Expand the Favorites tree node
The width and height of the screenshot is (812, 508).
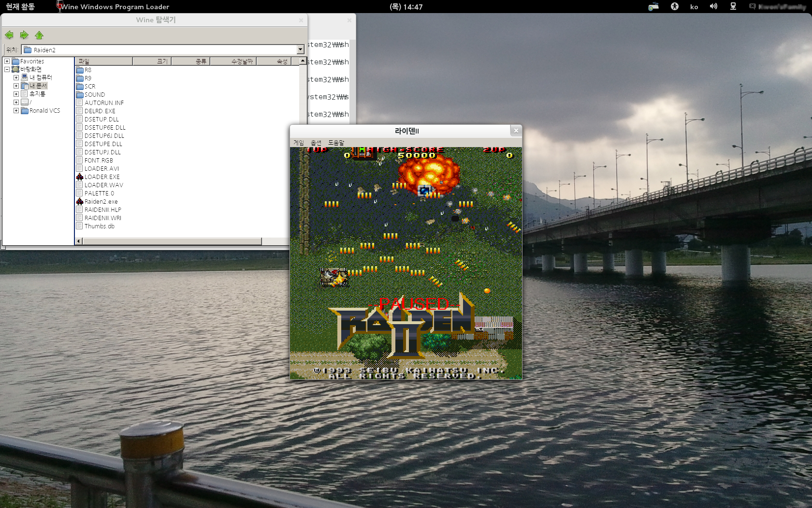(x=7, y=61)
